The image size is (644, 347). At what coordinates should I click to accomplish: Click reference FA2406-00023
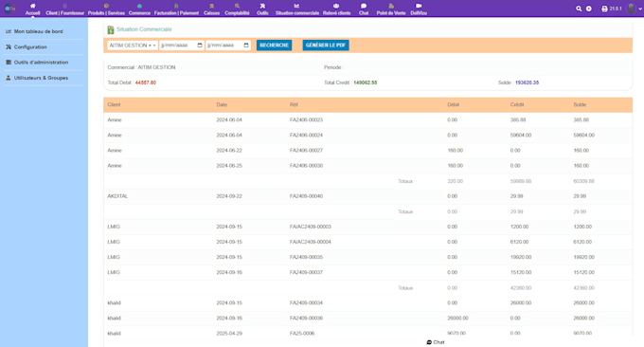pyautogui.click(x=307, y=120)
